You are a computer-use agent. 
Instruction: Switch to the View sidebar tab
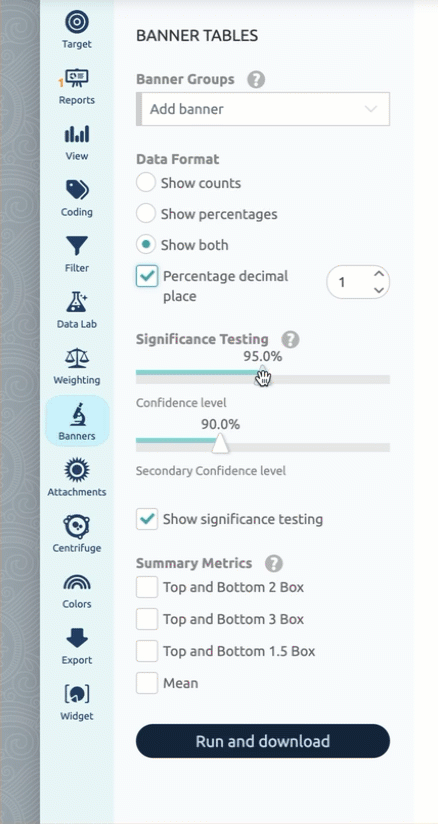(x=77, y=142)
